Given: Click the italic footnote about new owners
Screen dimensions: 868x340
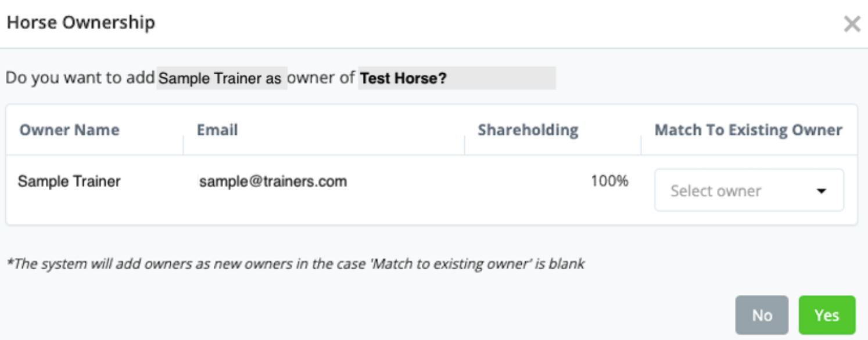Looking at the screenshot, I should (x=295, y=264).
